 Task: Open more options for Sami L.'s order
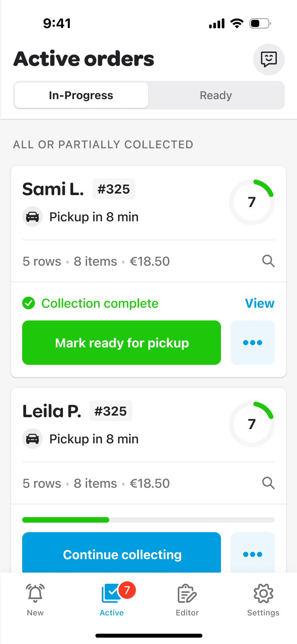point(252,343)
